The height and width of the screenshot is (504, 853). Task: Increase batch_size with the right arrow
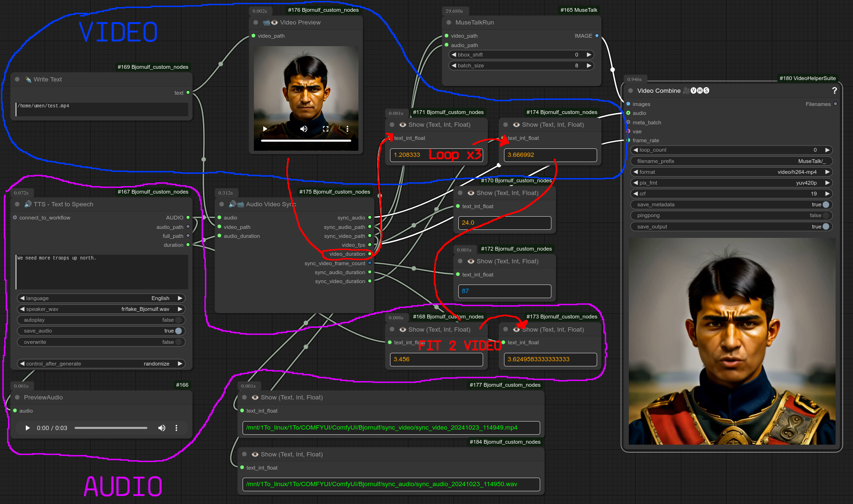point(589,65)
